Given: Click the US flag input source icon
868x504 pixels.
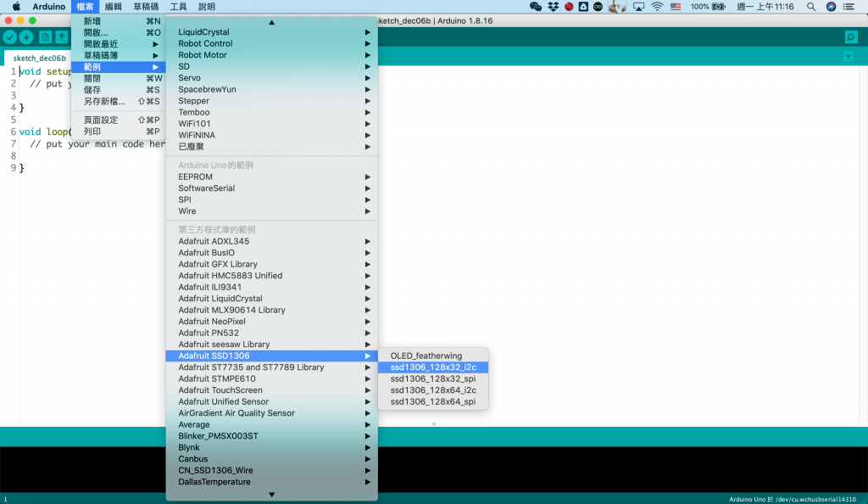Looking at the screenshot, I should (676, 7).
